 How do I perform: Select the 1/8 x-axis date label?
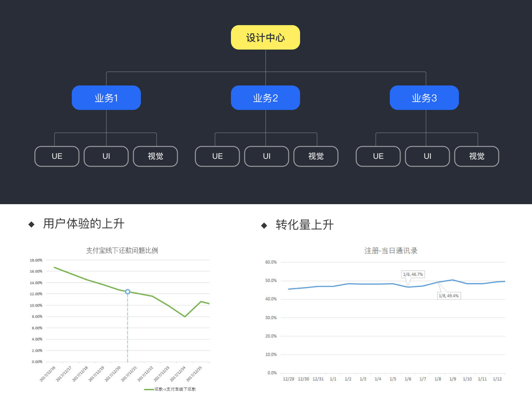click(438, 379)
